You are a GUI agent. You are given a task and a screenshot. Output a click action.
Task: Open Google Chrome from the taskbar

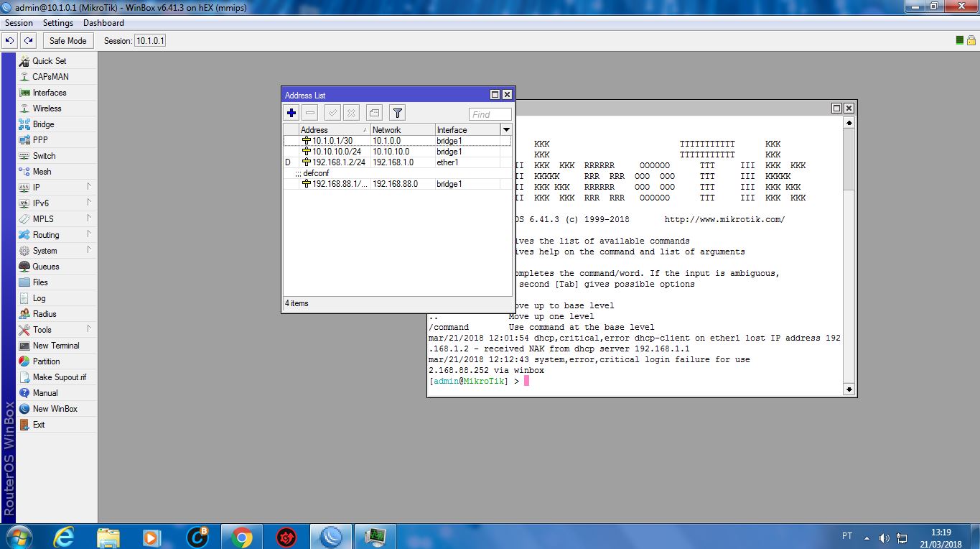click(x=241, y=537)
